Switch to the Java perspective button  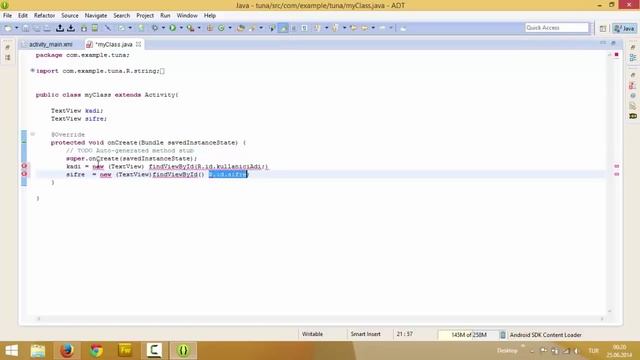pos(624,28)
